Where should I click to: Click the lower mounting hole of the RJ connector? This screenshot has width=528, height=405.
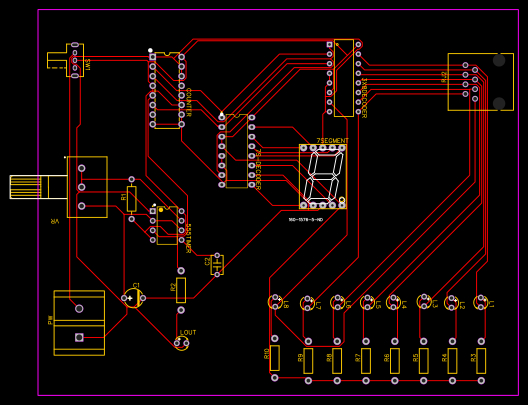coord(499,103)
